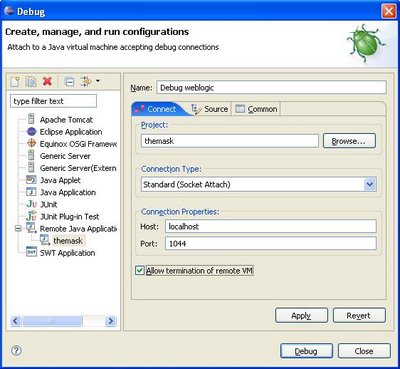Select Java Application tree entry
The height and width of the screenshot is (369, 400).
tap(68, 192)
